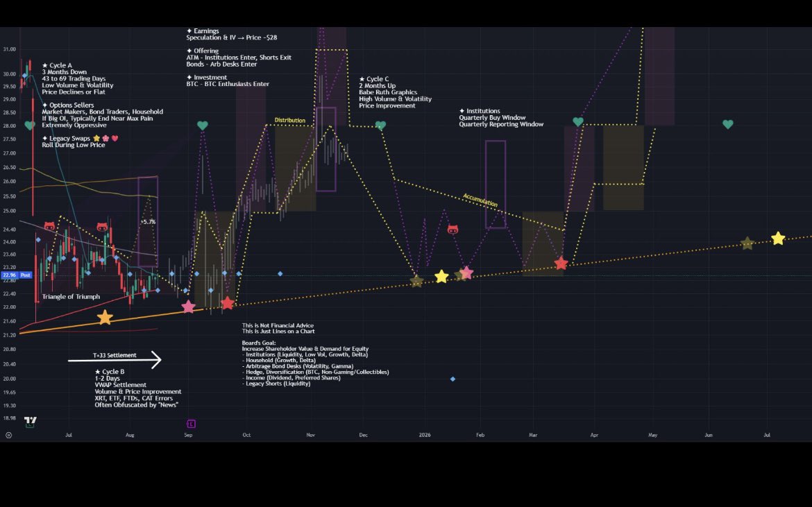Viewport: 812px width, 507px height.
Task: Click the Sep label on time axis
Action: tap(189, 435)
